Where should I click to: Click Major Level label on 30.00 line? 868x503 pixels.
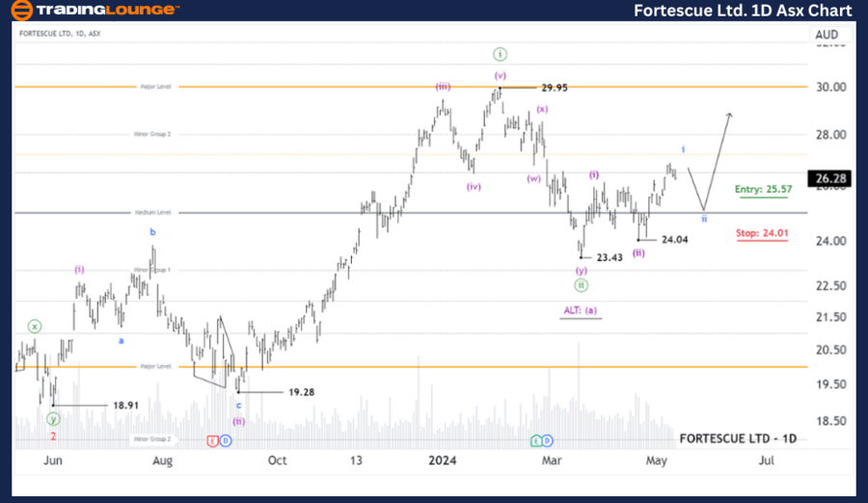(x=155, y=87)
